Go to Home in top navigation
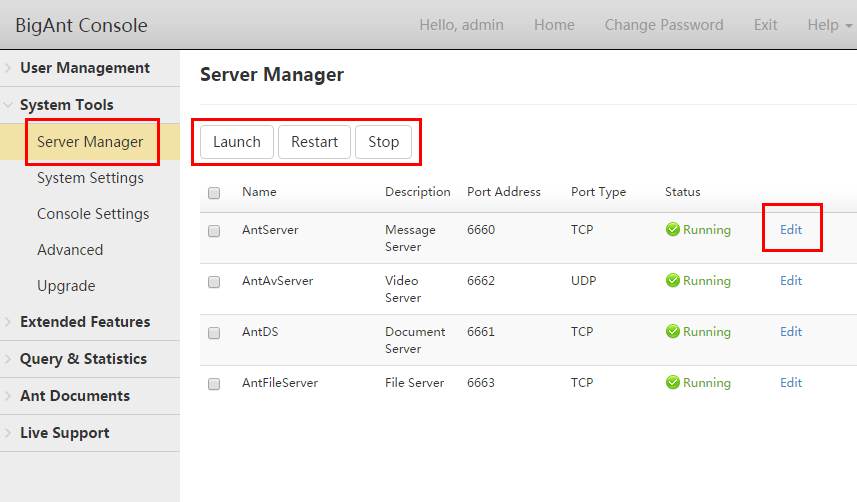Screen dimensions: 857x502 554,25
